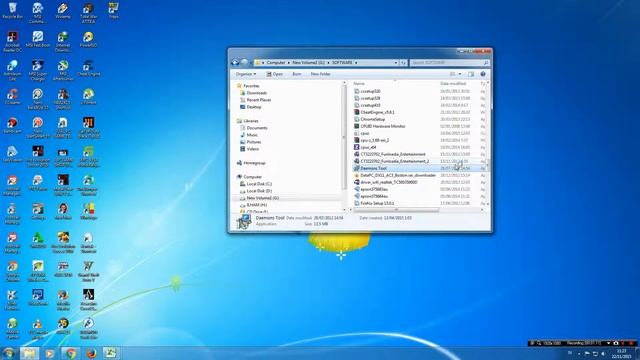Select the MSI Fast Boot desktop icon

pos(38,39)
